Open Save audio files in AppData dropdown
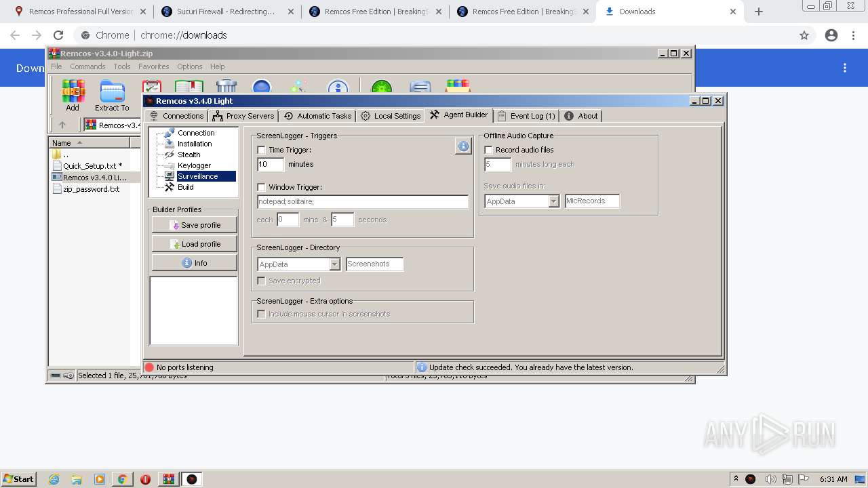The width and height of the screenshot is (868, 488). click(554, 201)
